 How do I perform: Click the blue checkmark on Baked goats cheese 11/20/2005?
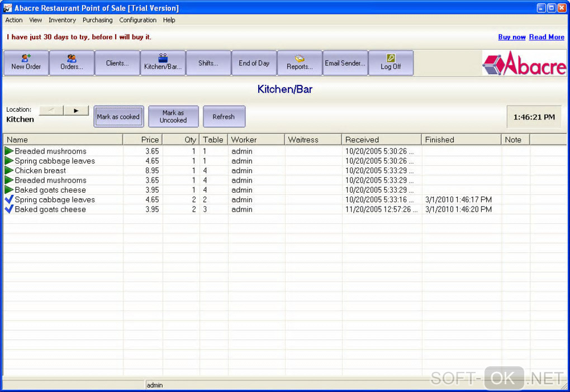pyautogui.click(x=9, y=209)
